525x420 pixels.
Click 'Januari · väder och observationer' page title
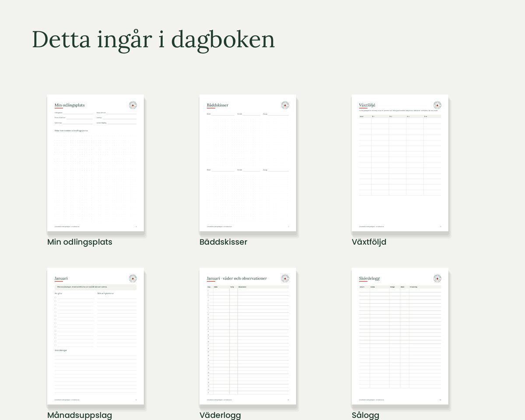coord(237,278)
